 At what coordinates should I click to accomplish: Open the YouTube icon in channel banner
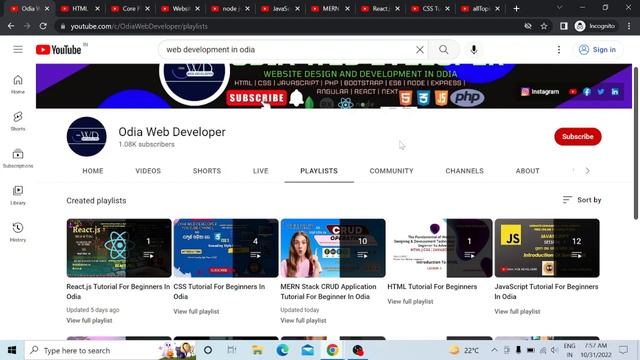point(573,92)
